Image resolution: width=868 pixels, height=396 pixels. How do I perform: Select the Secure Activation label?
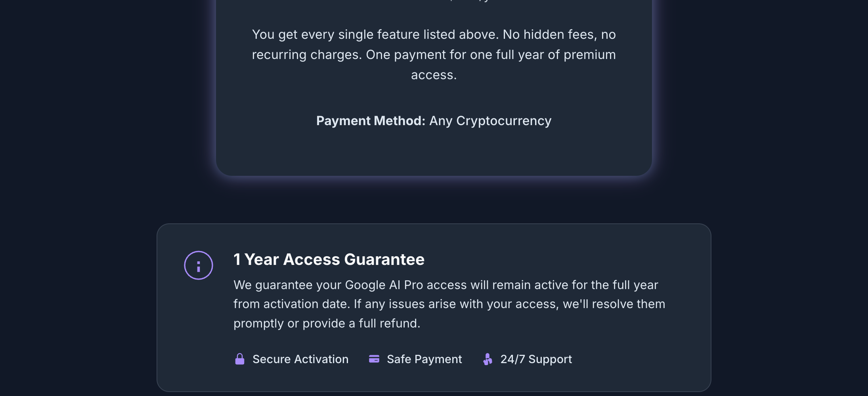tap(300, 359)
